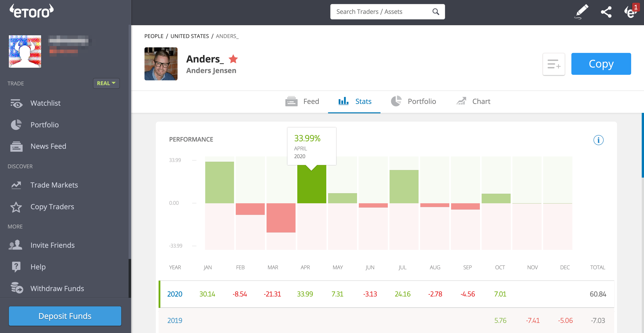
Task: Open Watchlist from the sidebar
Action: point(45,103)
